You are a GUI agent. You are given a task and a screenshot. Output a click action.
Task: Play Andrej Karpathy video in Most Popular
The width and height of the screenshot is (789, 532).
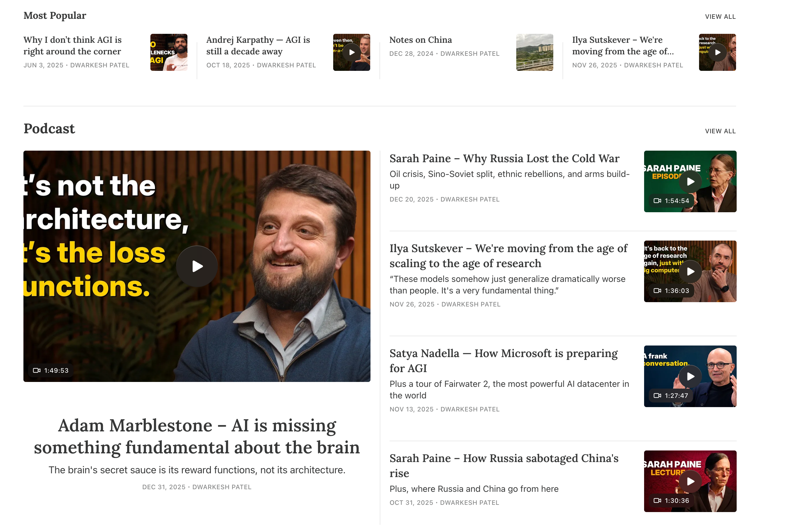point(352,52)
